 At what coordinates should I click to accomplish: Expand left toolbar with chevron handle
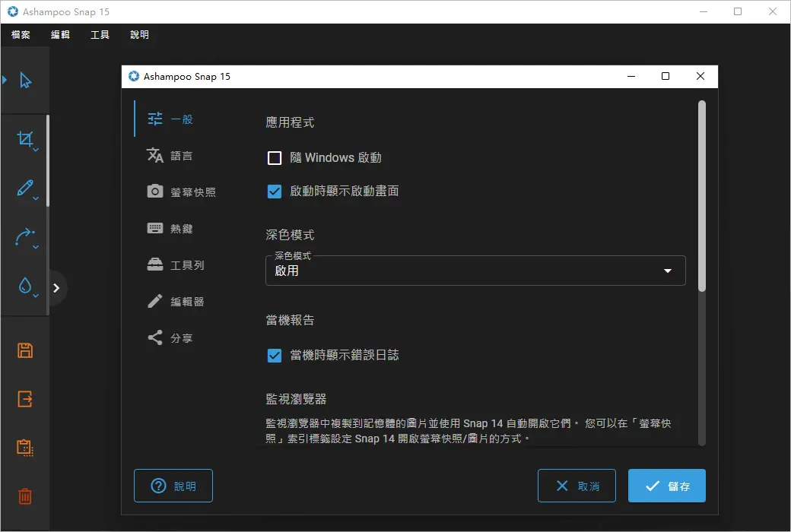(x=56, y=288)
